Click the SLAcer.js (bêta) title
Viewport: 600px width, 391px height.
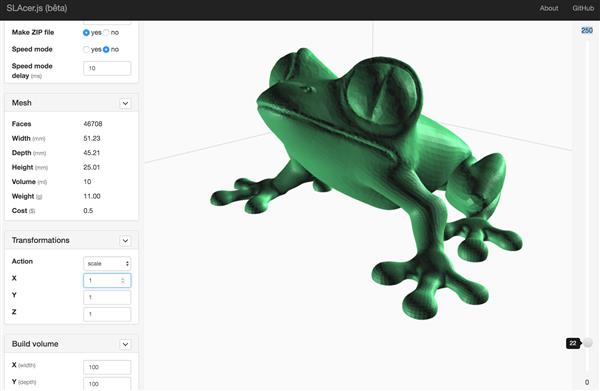point(37,8)
